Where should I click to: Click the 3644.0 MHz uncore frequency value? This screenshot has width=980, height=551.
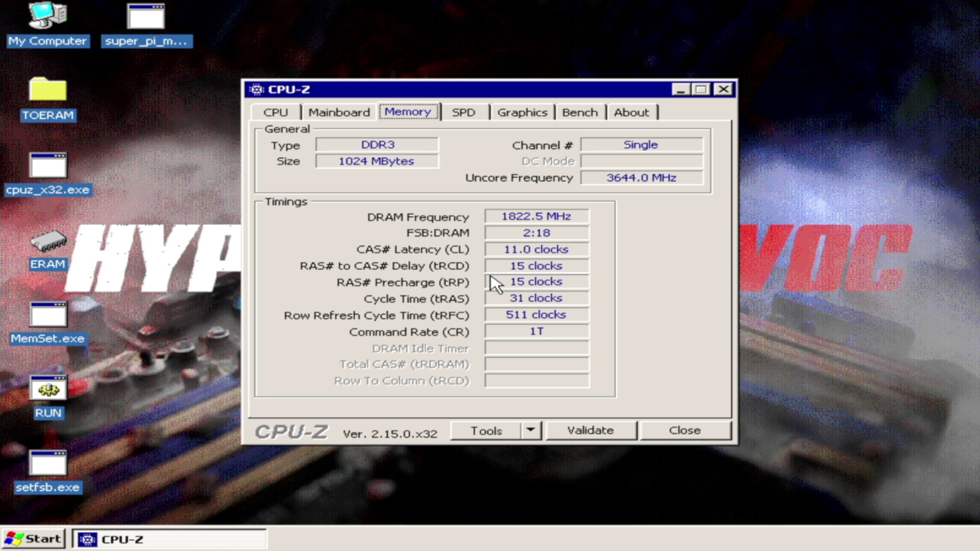642,178
